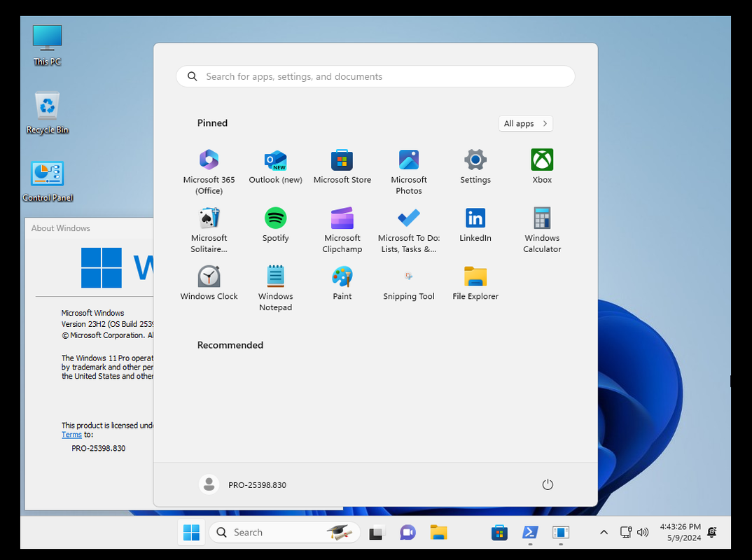Screen dimensions: 752x560
Task: Open Microsoft Solitaire pinned app
Action: point(209,230)
